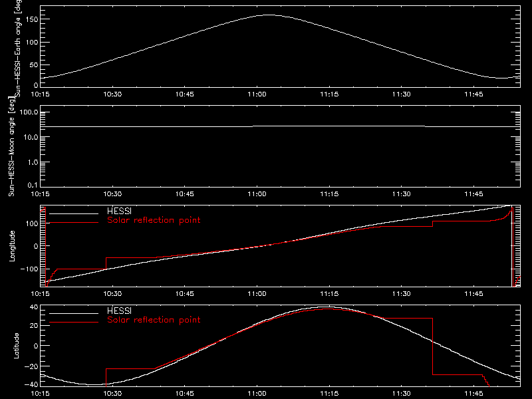Pick the red legend line in Latitude plot

[x=74, y=323]
